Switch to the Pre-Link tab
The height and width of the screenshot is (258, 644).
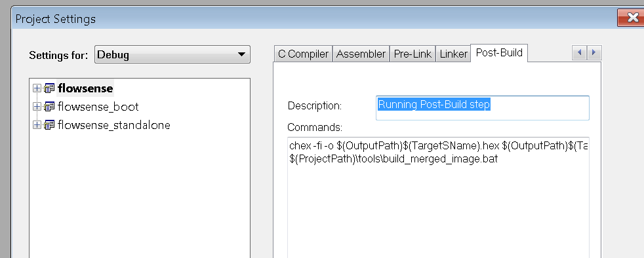tap(413, 54)
